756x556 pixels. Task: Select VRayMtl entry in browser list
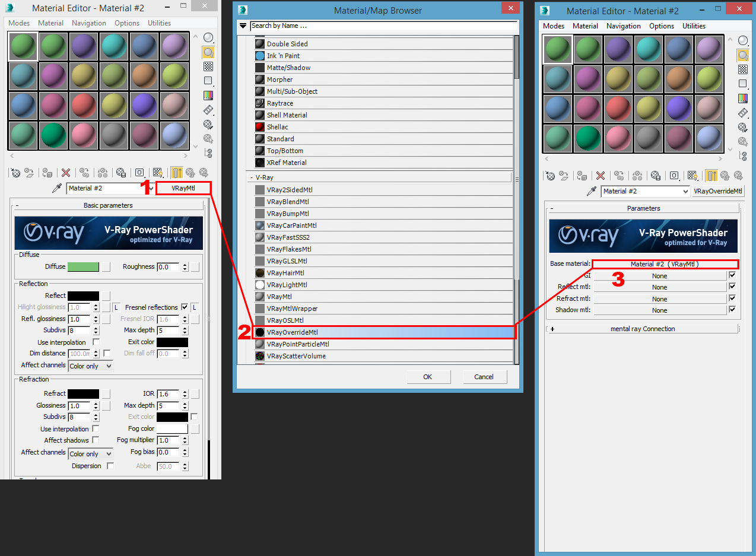[x=384, y=297]
